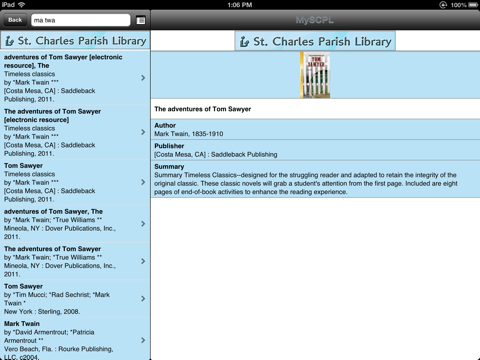The height and width of the screenshot is (360, 480).
Task: Click the 'Publisher' field label
Action: click(x=169, y=146)
